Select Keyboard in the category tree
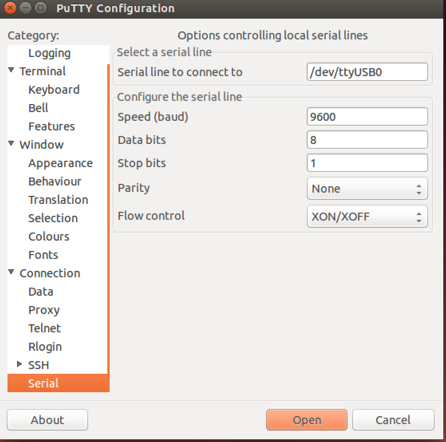The image size is (446, 442). tap(54, 90)
